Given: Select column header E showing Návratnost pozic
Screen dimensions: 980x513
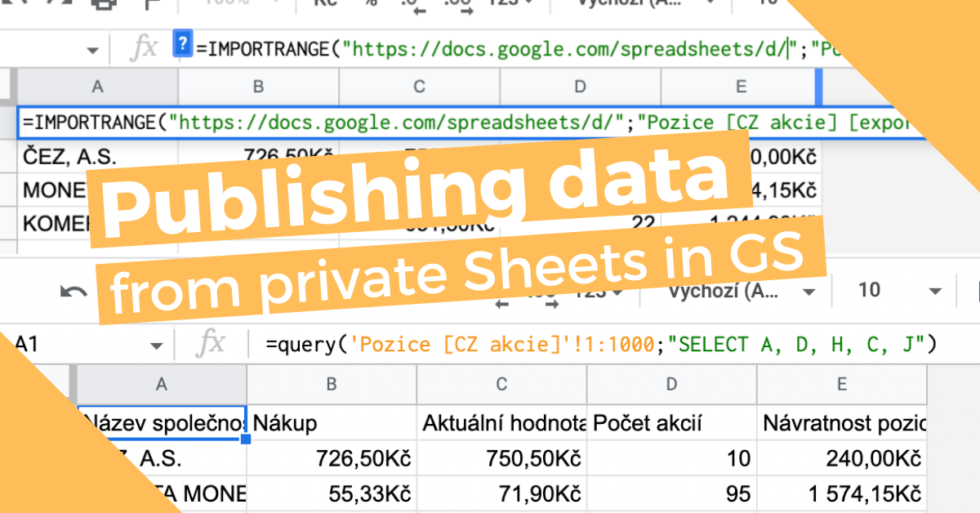Looking at the screenshot, I should pos(842,384).
